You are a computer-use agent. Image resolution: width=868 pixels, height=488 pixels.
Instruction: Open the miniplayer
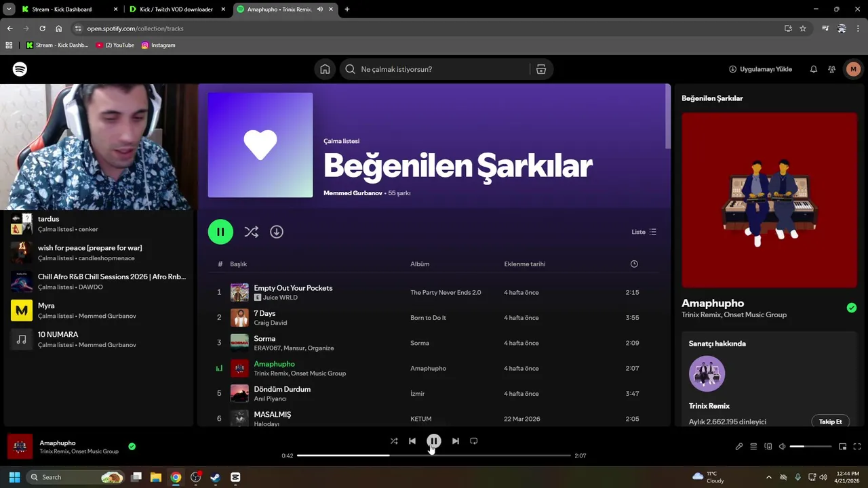pos(842,447)
